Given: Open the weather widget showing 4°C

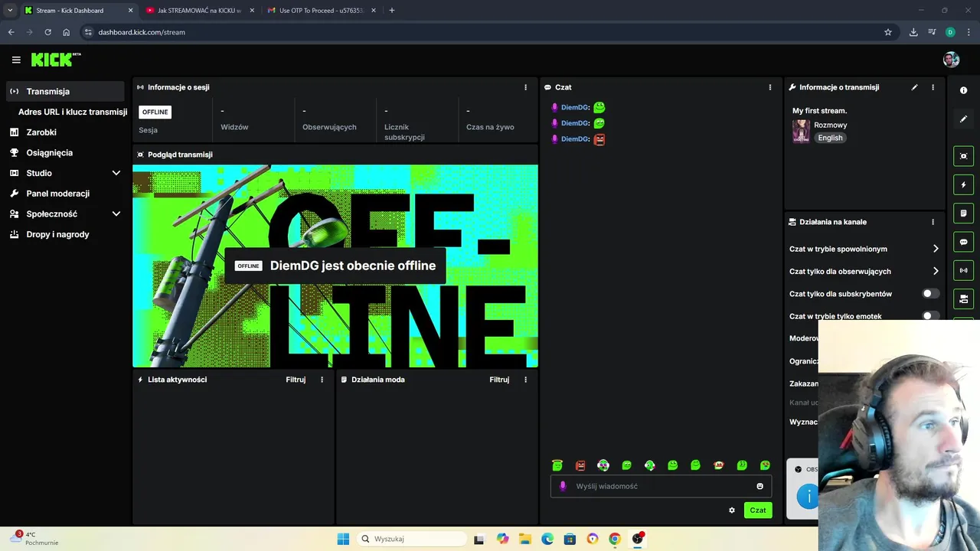Looking at the screenshot, I should [x=34, y=539].
